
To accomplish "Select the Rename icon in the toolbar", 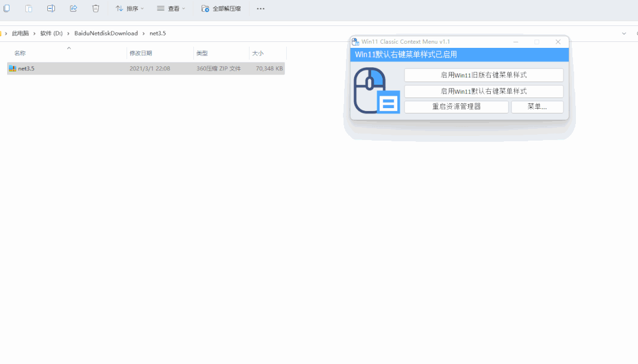I will pyautogui.click(x=51, y=8).
